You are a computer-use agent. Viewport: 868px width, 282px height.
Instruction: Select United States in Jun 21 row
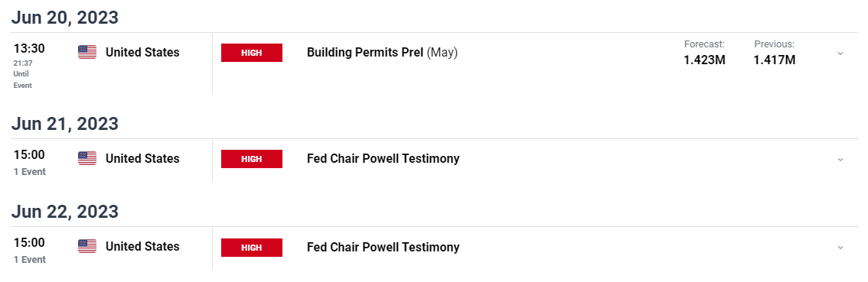coord(142,159)
